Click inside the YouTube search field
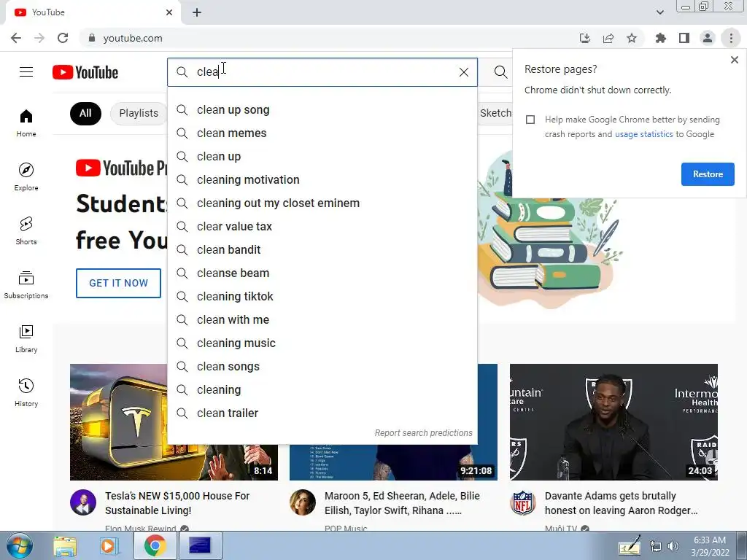This screenshot has height=560, width=747. point(324,72)
